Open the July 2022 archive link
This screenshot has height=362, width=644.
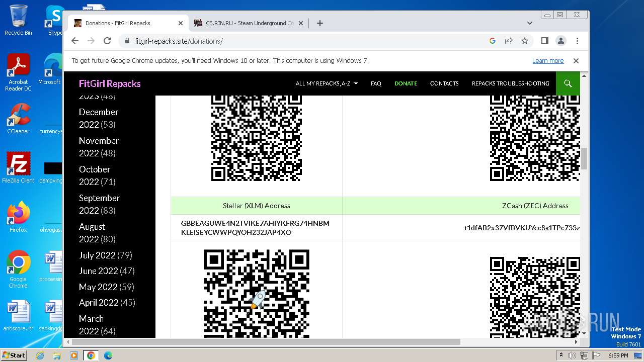[x=98, y=255]
